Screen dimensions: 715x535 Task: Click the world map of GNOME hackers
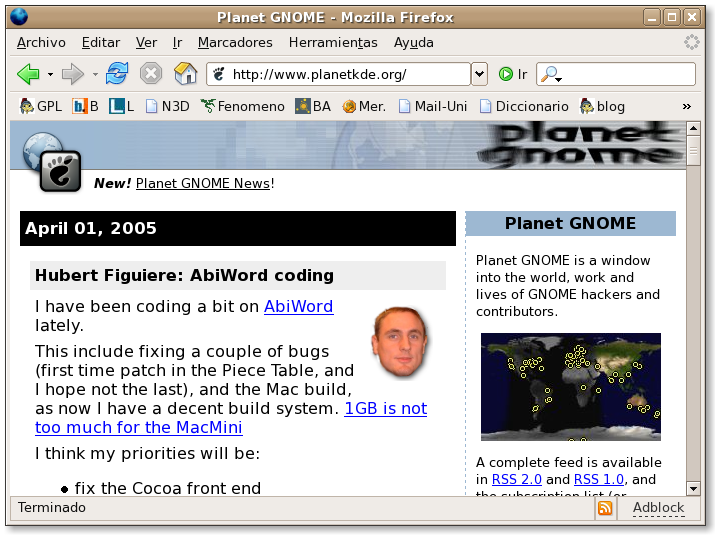pos(570,387)
